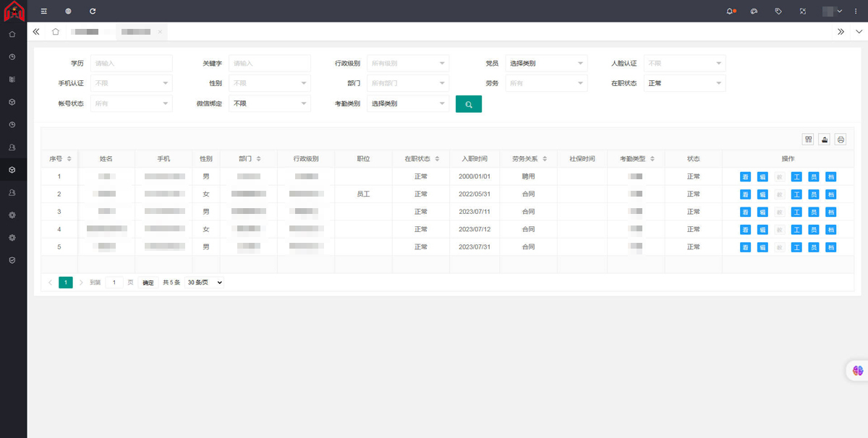Open the theme palette icon
The height and width of the screenshot is (438, 868).
[x=754, y=11]
